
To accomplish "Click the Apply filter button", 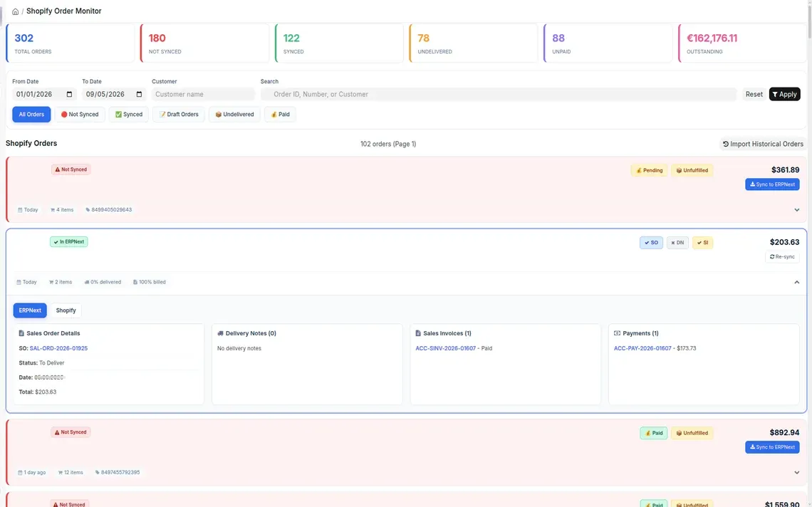I will pyautogui.click(x=784, y=94).
